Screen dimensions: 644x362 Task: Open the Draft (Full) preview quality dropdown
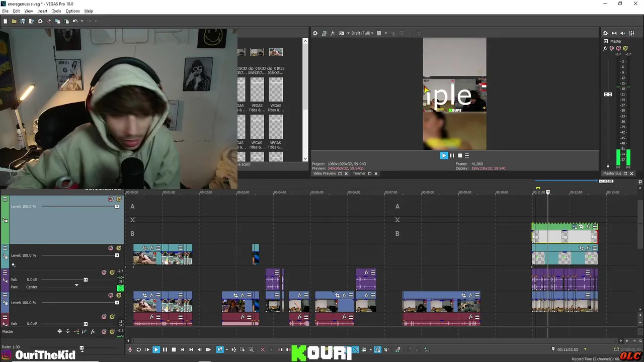point(362,33)
